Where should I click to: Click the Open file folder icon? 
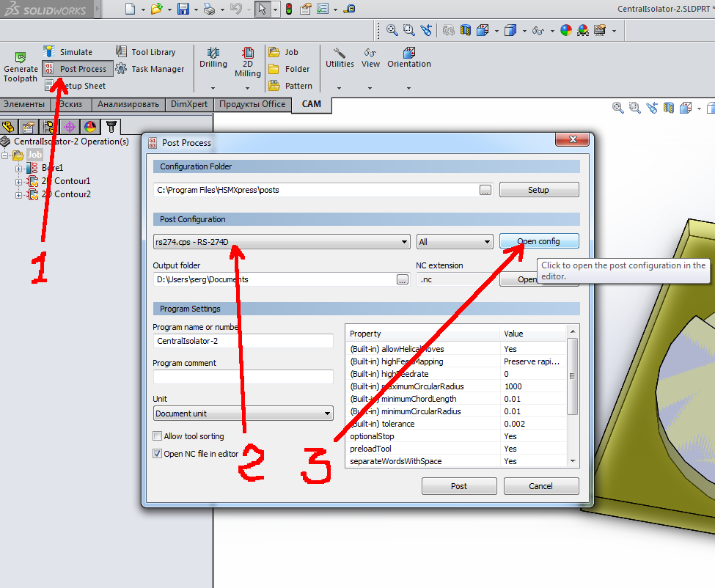157,9
